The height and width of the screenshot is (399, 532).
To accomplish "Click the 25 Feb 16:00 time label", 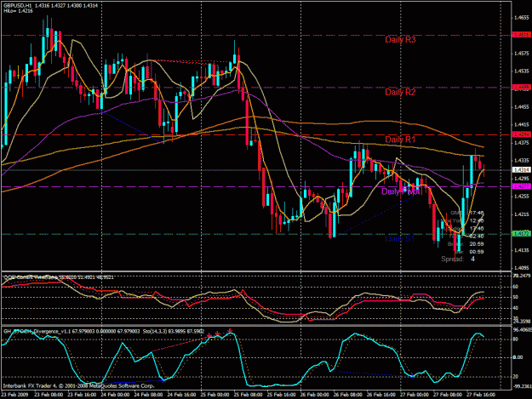I will click(x=281, y=395).
